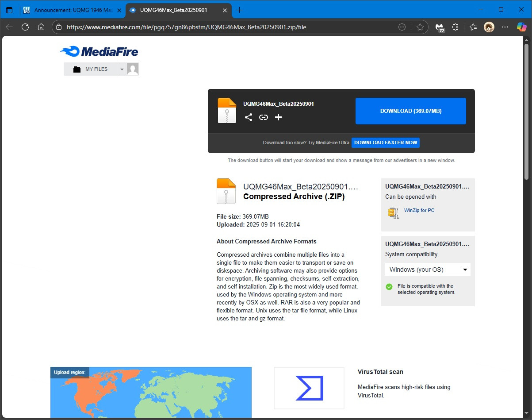
Task: Refresh the page
Action: tap(25, 27)
